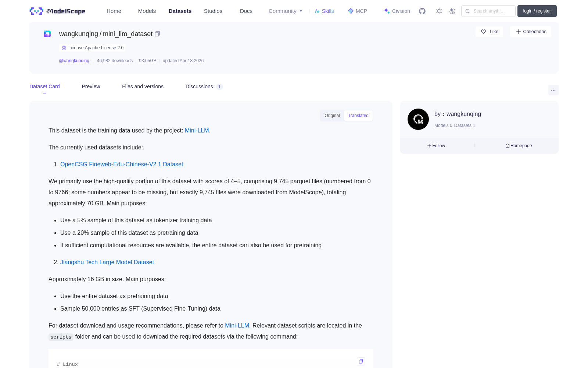The image size is (588, 368).
Task: Click the Models 0 count
Action: [443, 125]
